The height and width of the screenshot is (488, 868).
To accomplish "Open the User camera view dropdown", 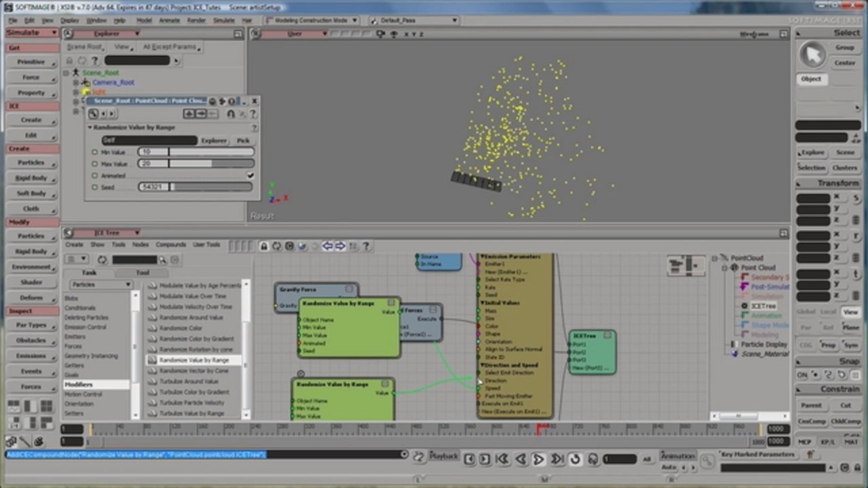I will point(294,34).
